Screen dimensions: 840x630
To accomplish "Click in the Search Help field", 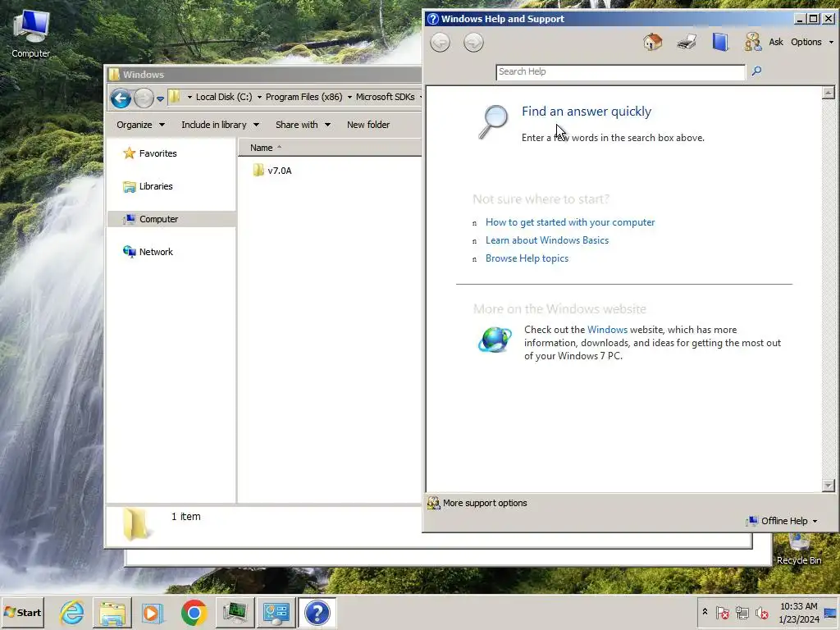I will click(x=620, y=72).
